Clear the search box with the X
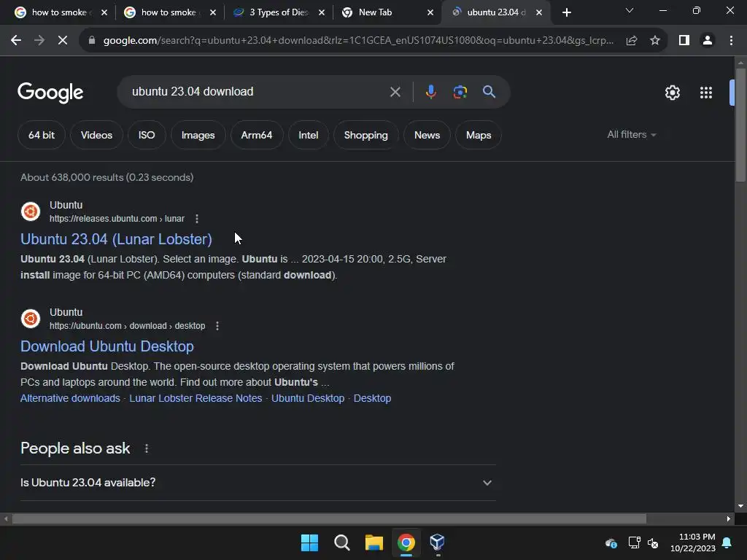 point(395,92)
